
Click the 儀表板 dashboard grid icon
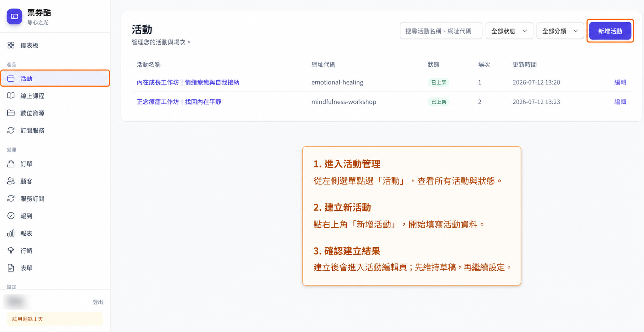[11, 45]
